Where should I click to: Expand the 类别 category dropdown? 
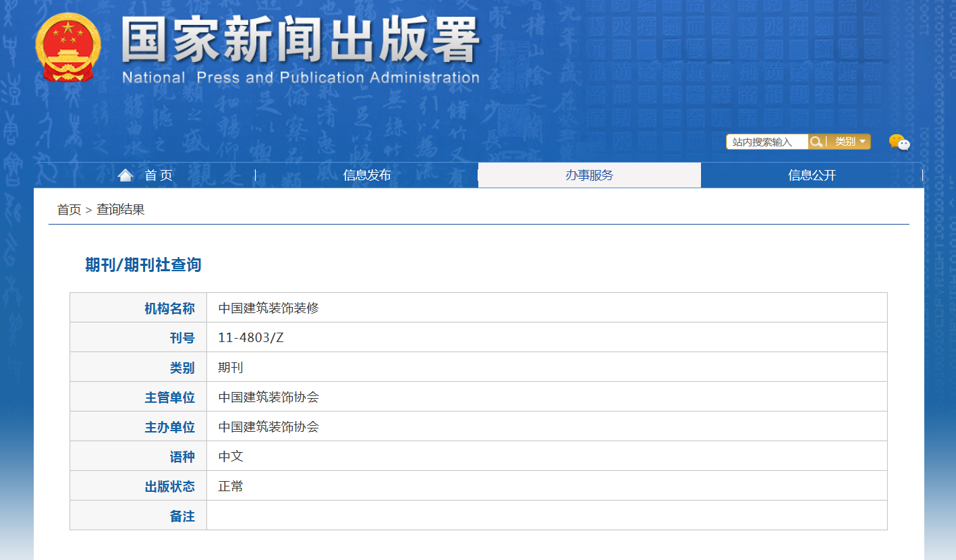[x=849, y=142]
